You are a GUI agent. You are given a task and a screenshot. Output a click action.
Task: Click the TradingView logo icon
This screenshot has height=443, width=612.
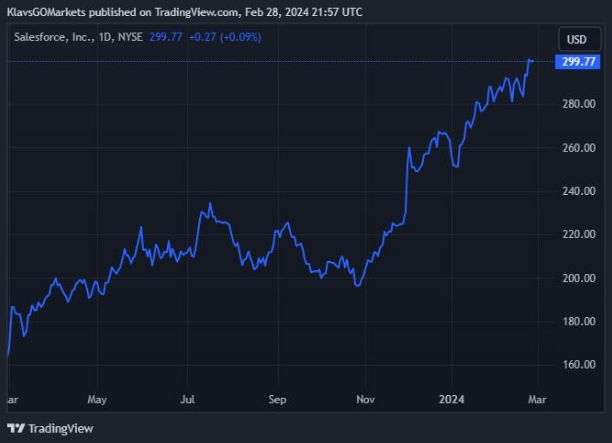(x=16, y=428)
